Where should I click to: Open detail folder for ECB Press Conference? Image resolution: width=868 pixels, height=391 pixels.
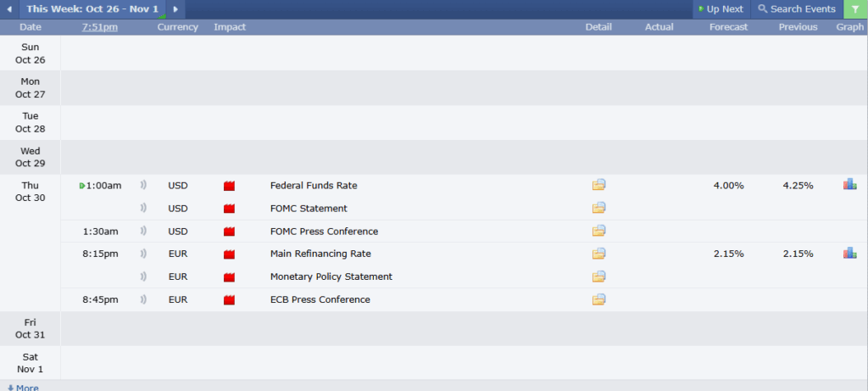[599, 299]
